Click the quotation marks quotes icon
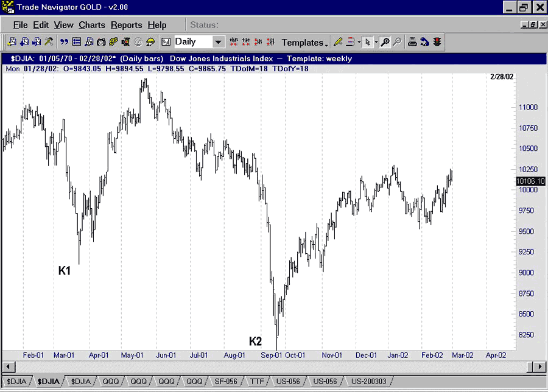Viewport: 548px width, 392px height. [65, 42]
